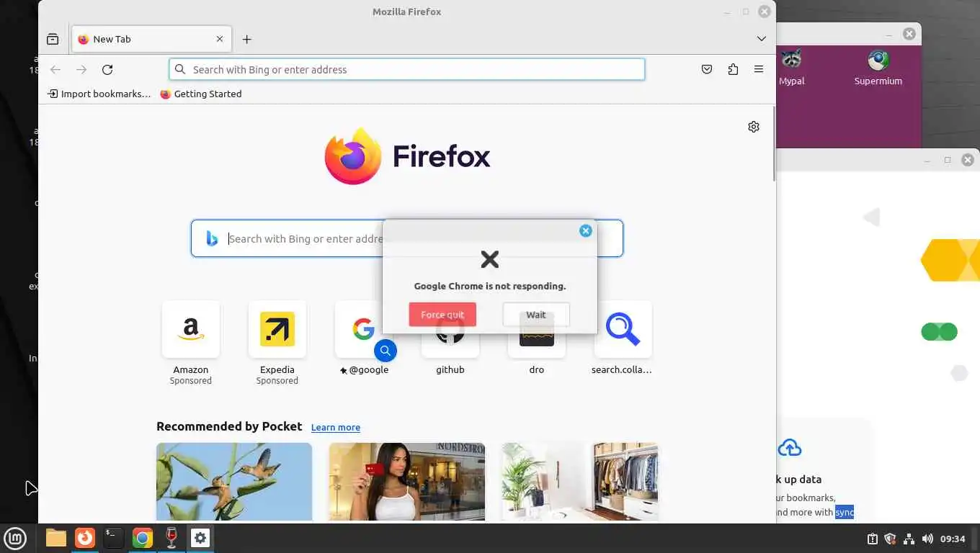980x553 pixels.
Task: Close the Google Chrome not responding dialog
Action: click(586, 230)
